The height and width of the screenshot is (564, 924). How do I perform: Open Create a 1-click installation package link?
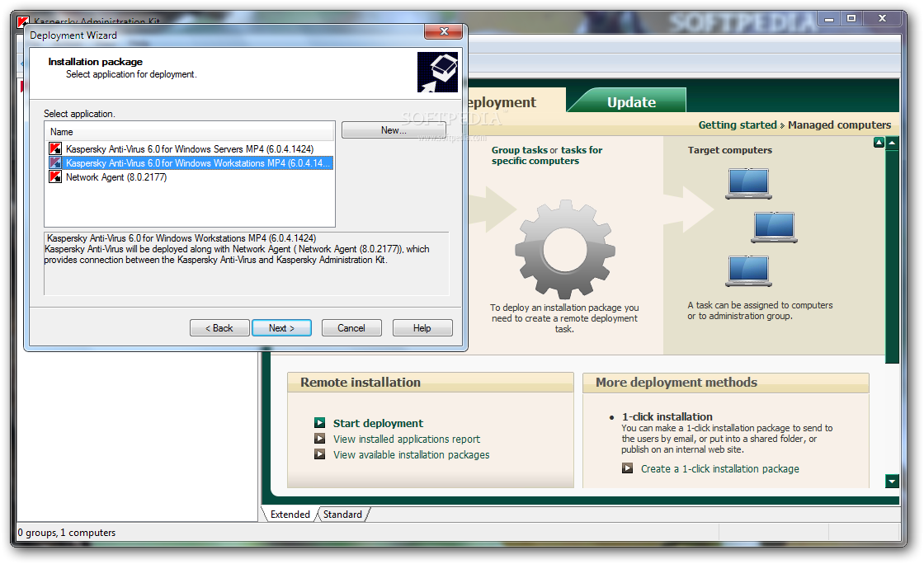tap(720, 469)
